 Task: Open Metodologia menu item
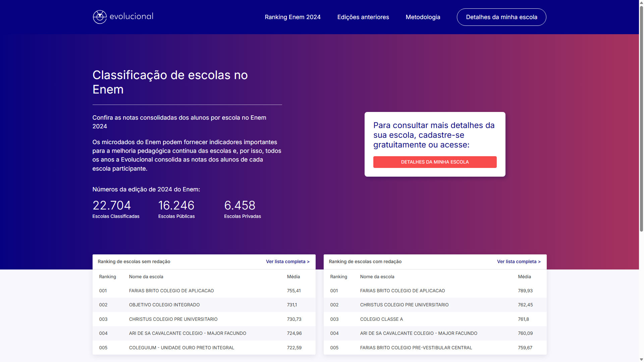point(423,17)
